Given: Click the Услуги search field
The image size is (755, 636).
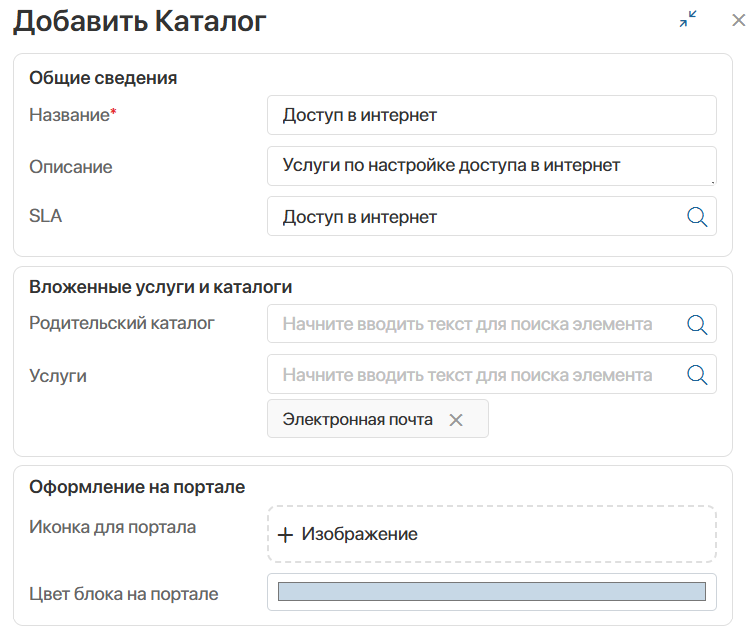Looking at the screenshot, I should coord(492,374).
